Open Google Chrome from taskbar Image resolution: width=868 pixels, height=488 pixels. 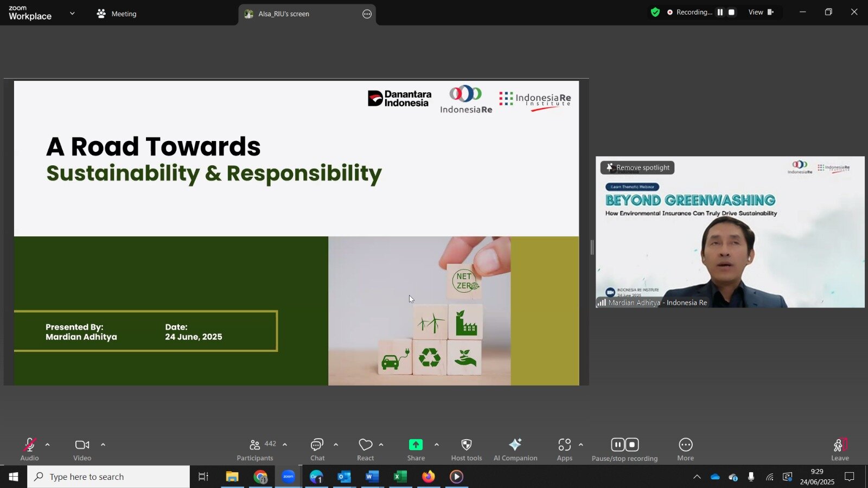260,477
